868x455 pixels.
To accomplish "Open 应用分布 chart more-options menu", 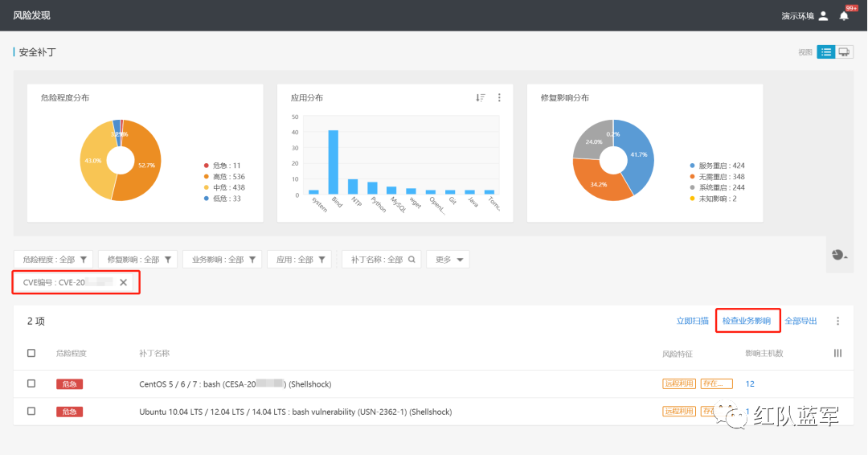I will pos(499,97).
